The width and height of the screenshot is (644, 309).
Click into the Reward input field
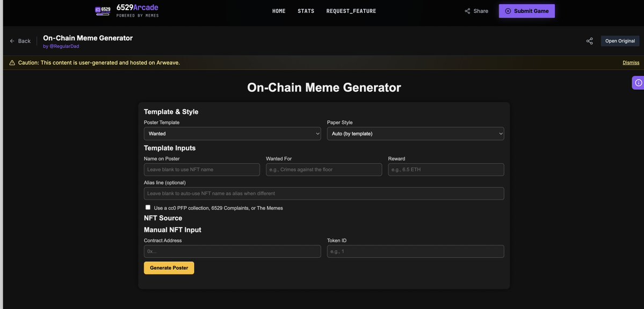[446, 170]
